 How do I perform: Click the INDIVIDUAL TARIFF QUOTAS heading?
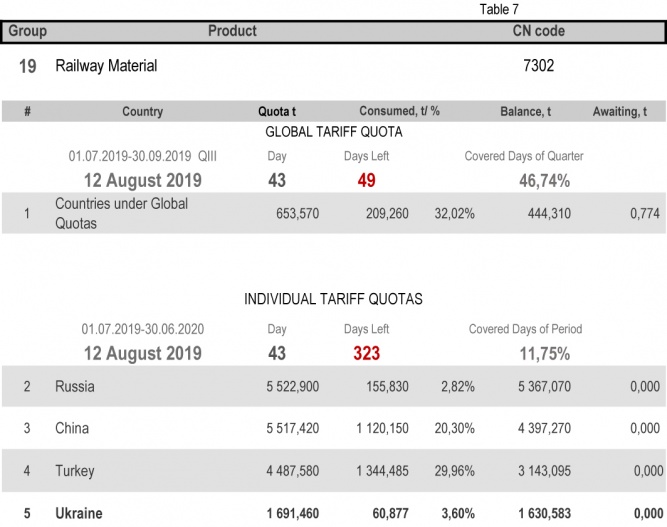click(x=333, y=299)
